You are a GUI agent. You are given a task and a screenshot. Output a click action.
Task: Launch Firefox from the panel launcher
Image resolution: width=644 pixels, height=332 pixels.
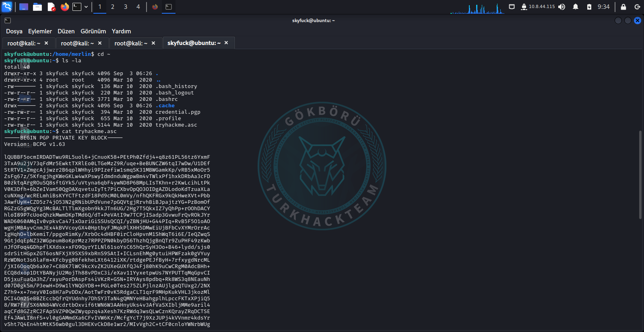64,7
